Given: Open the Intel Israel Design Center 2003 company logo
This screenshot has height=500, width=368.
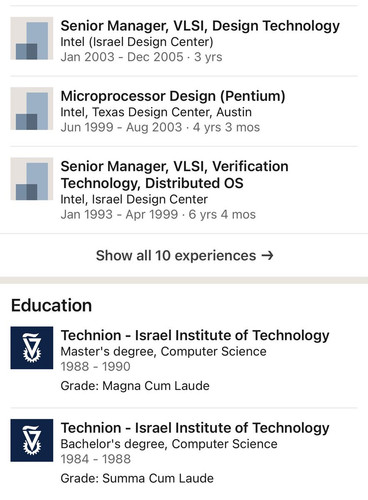Looking at the screenshot, I should tap(32, 38).
